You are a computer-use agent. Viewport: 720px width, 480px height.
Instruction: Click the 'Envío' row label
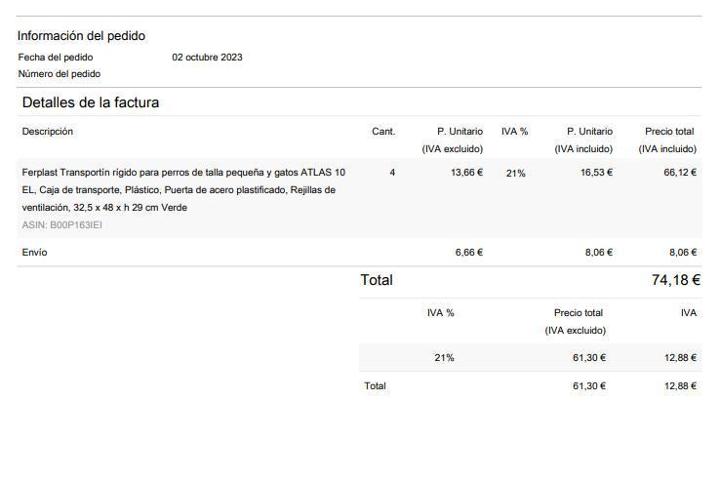click(34, 253)
